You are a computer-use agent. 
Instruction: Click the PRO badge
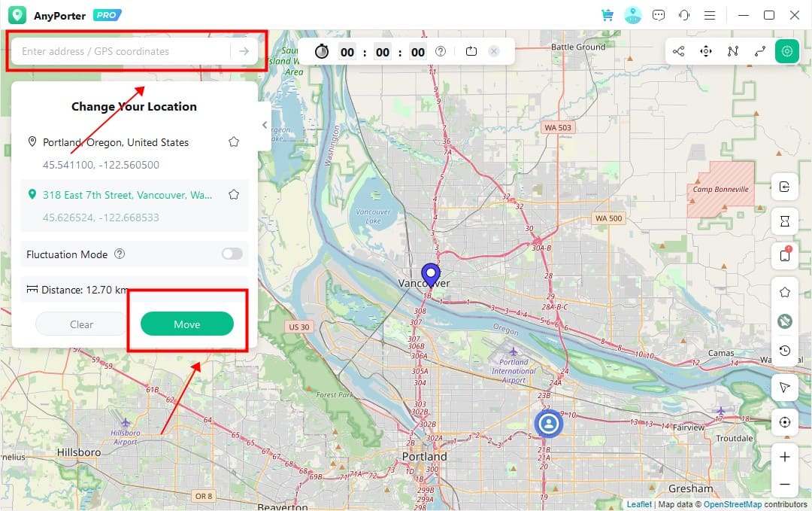108,15
